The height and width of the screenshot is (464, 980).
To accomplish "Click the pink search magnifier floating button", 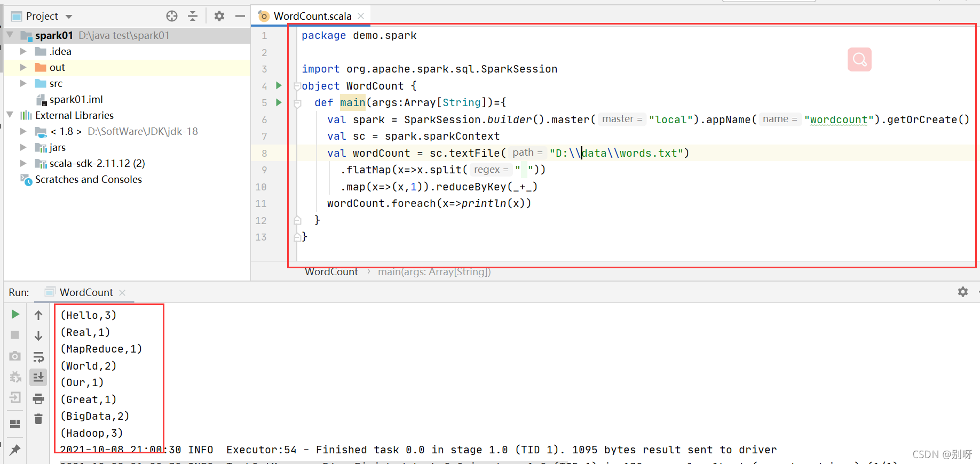I will (859, 59).
